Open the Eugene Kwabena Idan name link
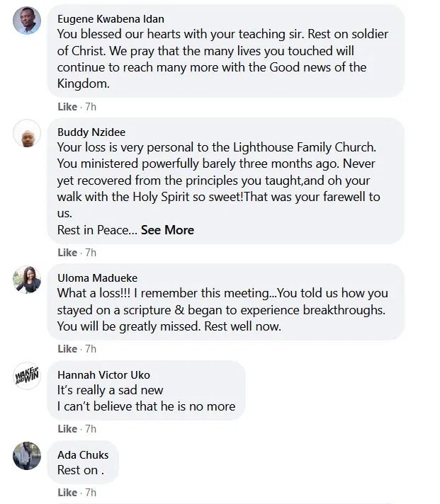Viewport: 440px width, 504px height. pyautogui.click(x=111, y=19)
